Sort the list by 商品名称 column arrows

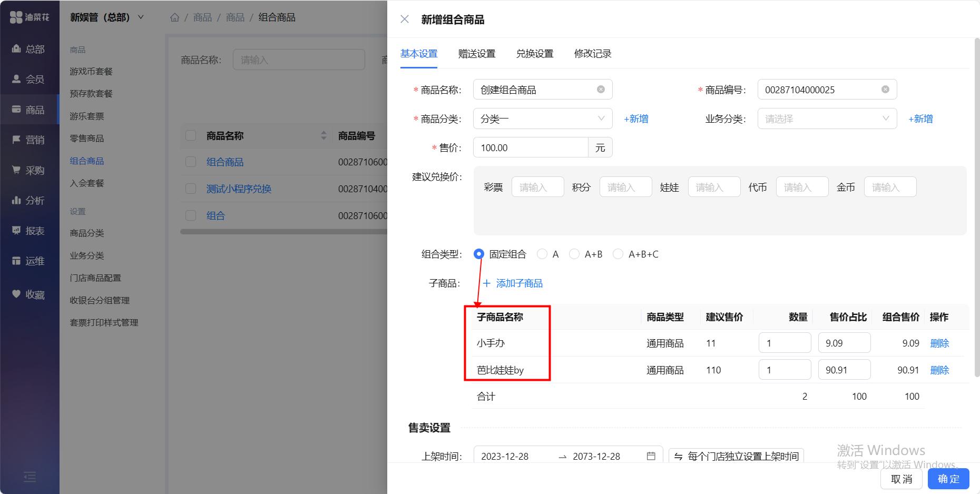point(324,136)
